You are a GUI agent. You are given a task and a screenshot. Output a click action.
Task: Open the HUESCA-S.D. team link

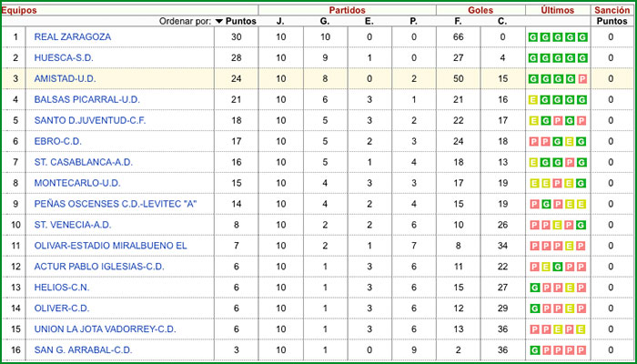[x=62, y=58]
